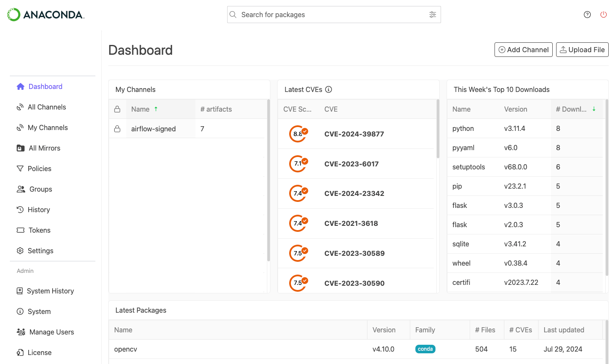Open search filter options icon
The height and width of the screenshot is (364, 613).
click(x=432, y=15)
